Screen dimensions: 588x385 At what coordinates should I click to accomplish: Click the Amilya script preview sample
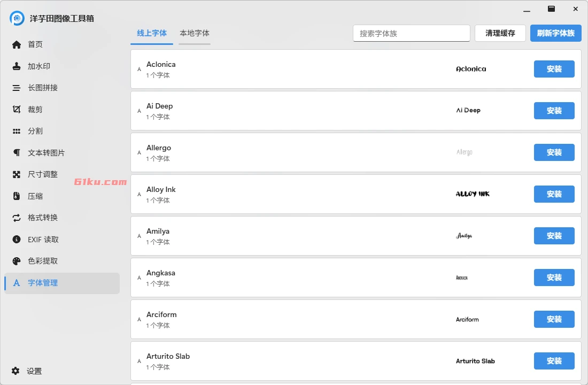(x=464, y=236)
